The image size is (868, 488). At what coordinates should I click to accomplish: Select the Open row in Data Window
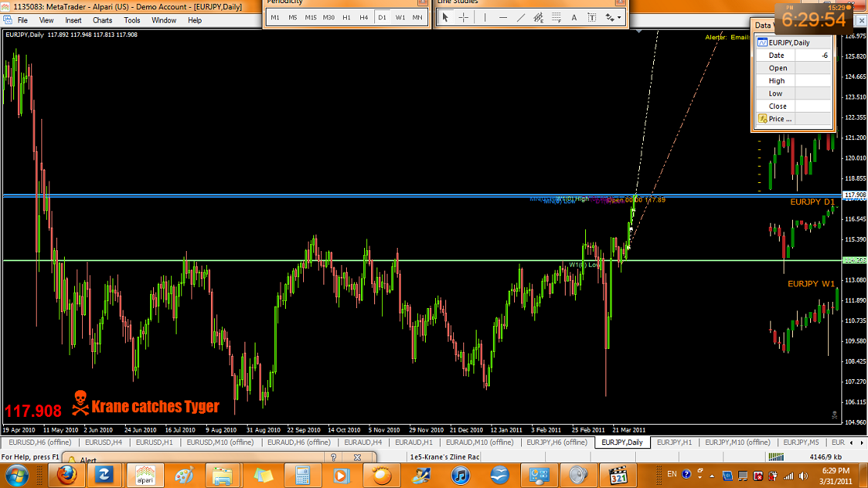(x=794, y=68)
